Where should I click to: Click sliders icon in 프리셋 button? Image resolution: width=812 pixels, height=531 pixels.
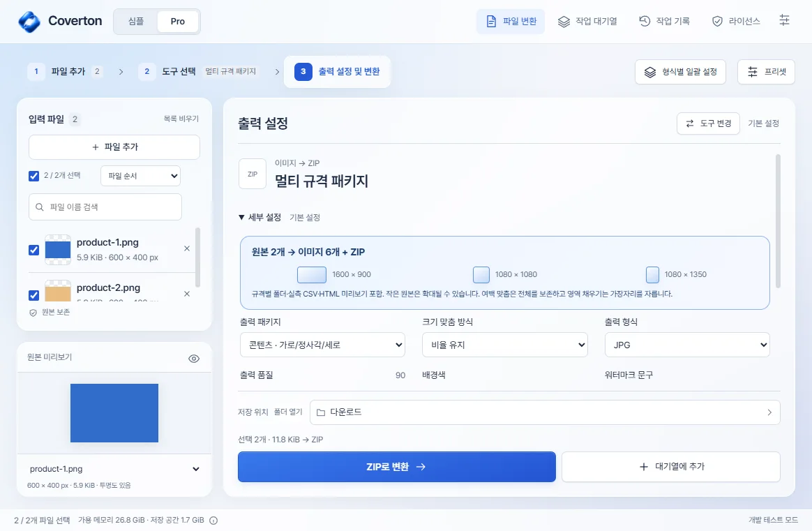point(753,72)
